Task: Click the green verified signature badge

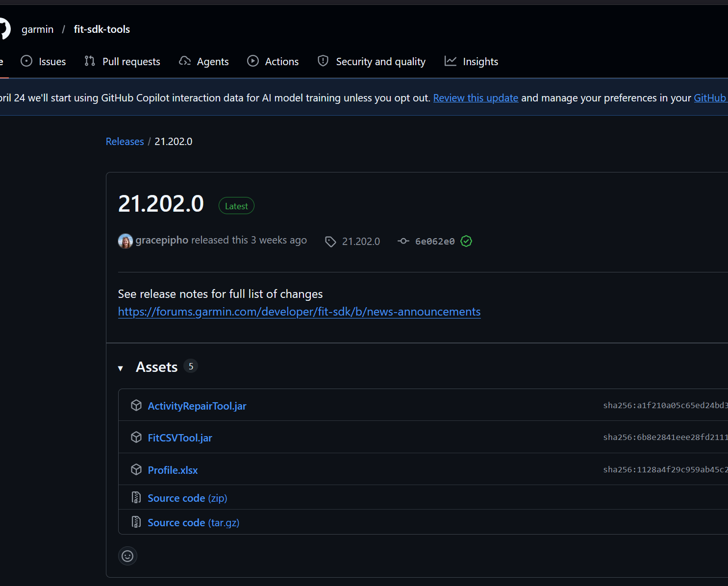Action: (x=466, y=241)
